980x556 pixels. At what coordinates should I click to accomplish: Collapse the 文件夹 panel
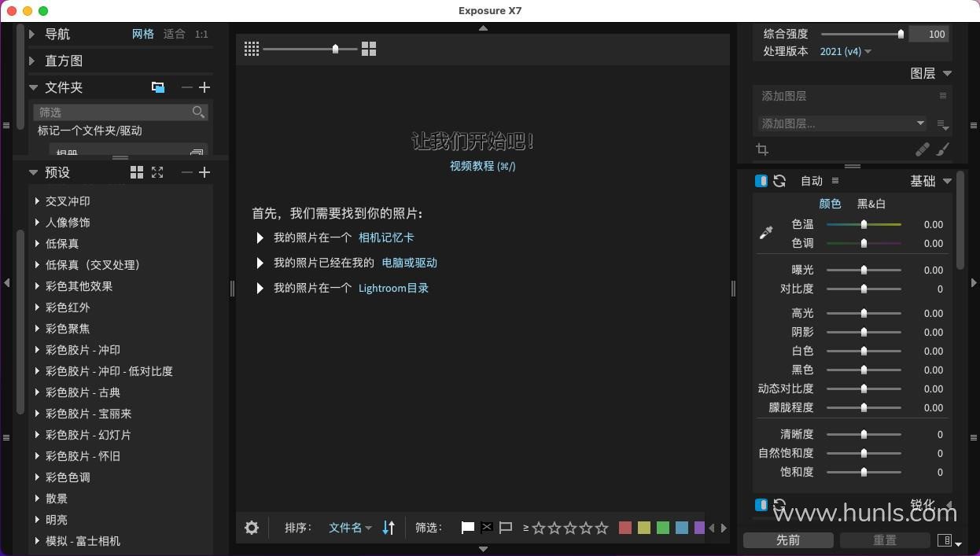coord(33,87)
